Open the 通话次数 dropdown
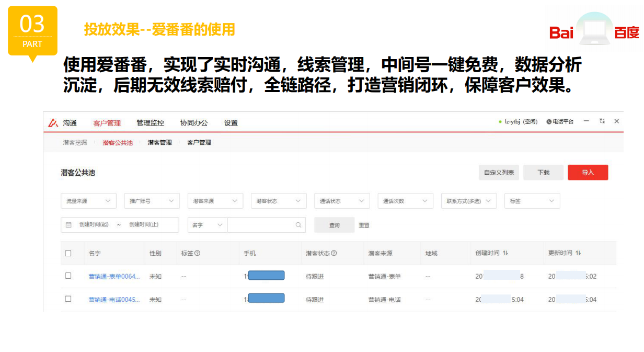The image size is (644, 352). click(x=406, y=201)
